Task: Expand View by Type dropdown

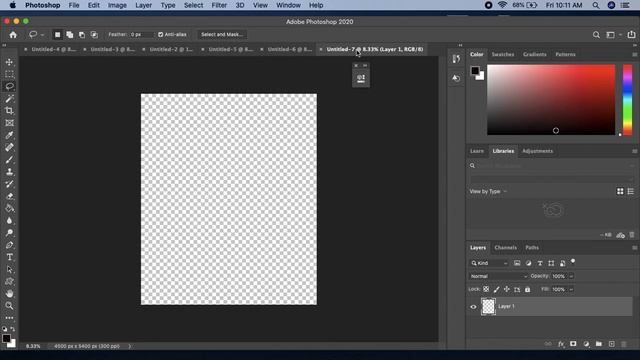Action: 488,191
